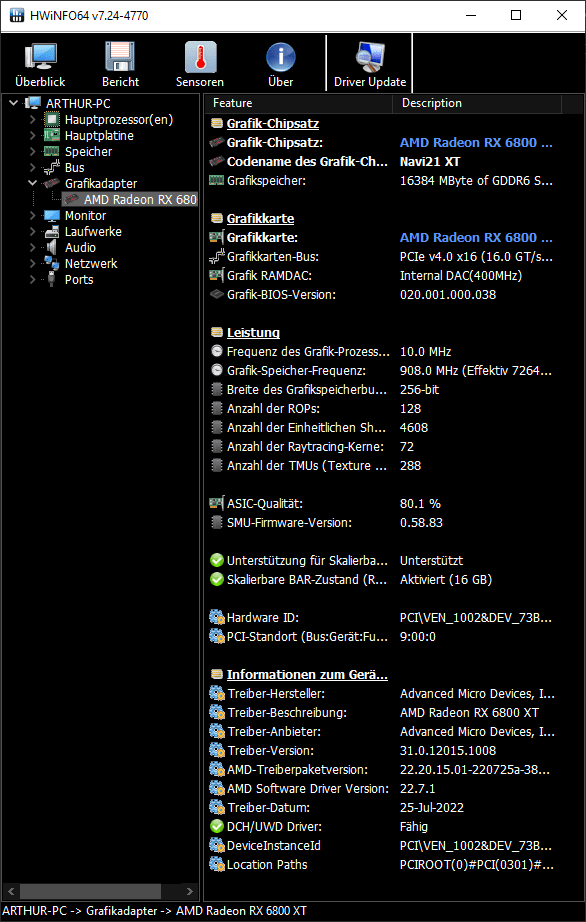Expand the Netzwerk tree node

tap(32, 263)
